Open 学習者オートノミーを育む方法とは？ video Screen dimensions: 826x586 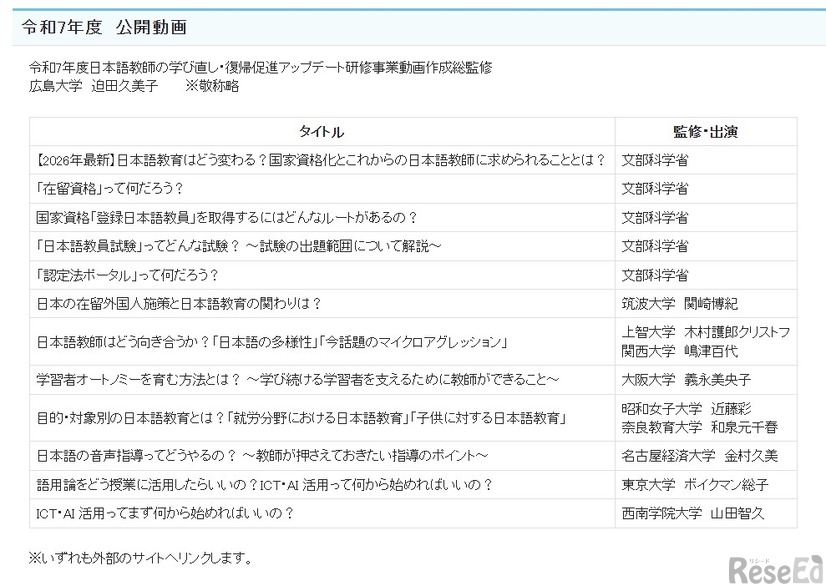point(298,380)
